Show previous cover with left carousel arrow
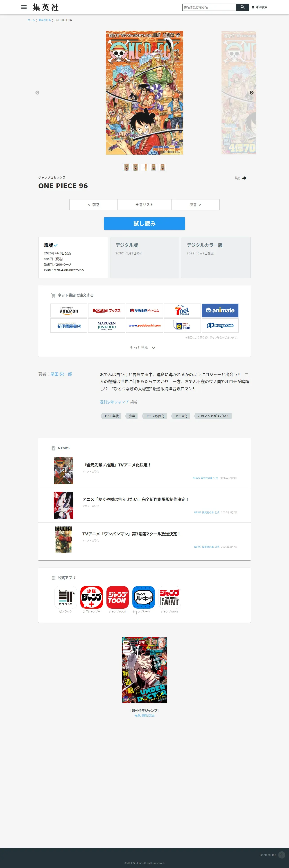Viewport: 289px width, 868px height. [37, 93]
